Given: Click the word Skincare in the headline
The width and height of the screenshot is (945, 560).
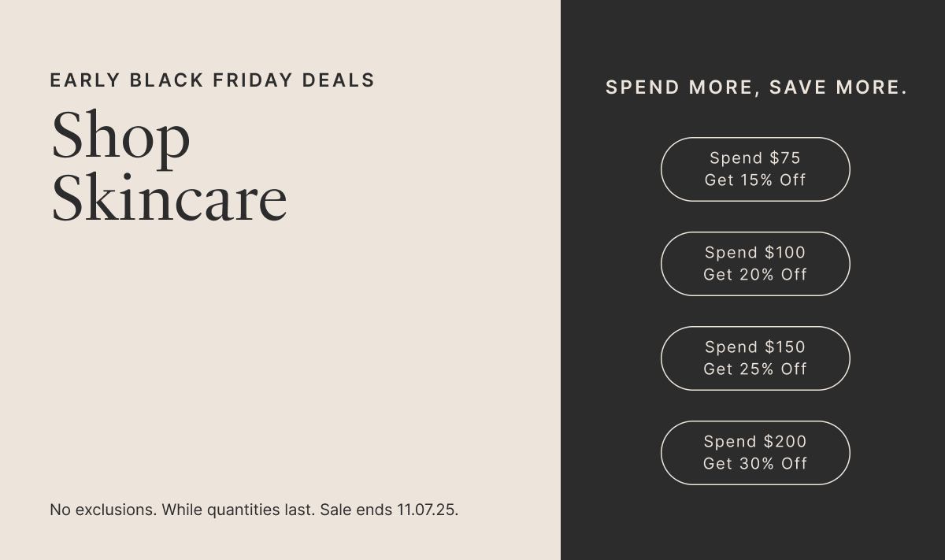Looking at the screenshot, I should coord(169,198).
